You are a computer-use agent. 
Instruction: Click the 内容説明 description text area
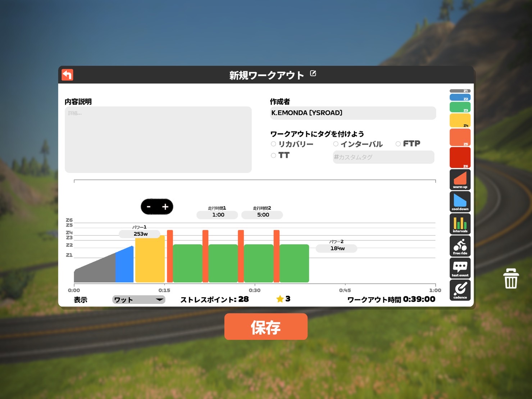click(x=158, y=140)
